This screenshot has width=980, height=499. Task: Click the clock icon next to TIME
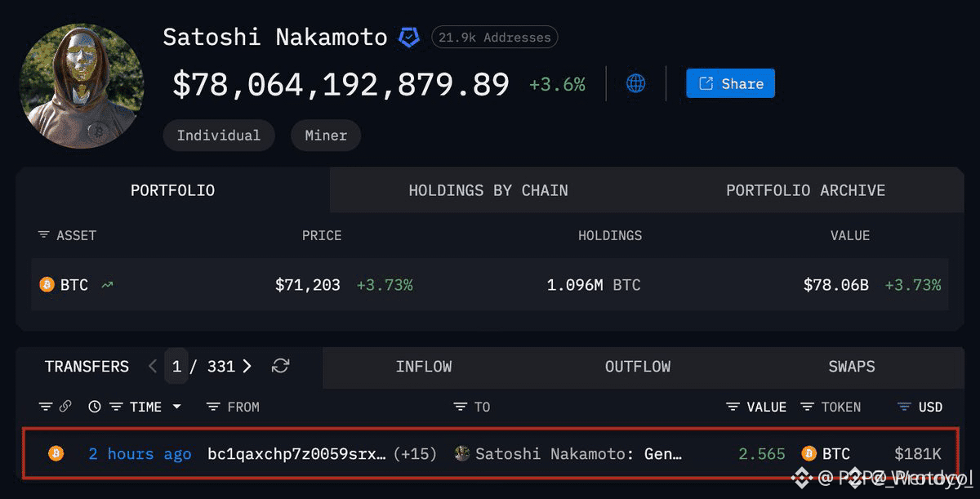pos(95,407)
